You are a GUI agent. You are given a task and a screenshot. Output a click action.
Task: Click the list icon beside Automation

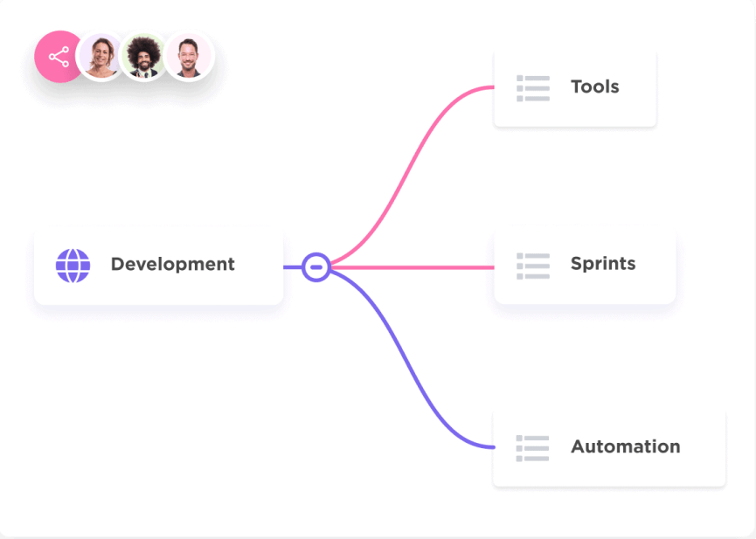(532, 448)
